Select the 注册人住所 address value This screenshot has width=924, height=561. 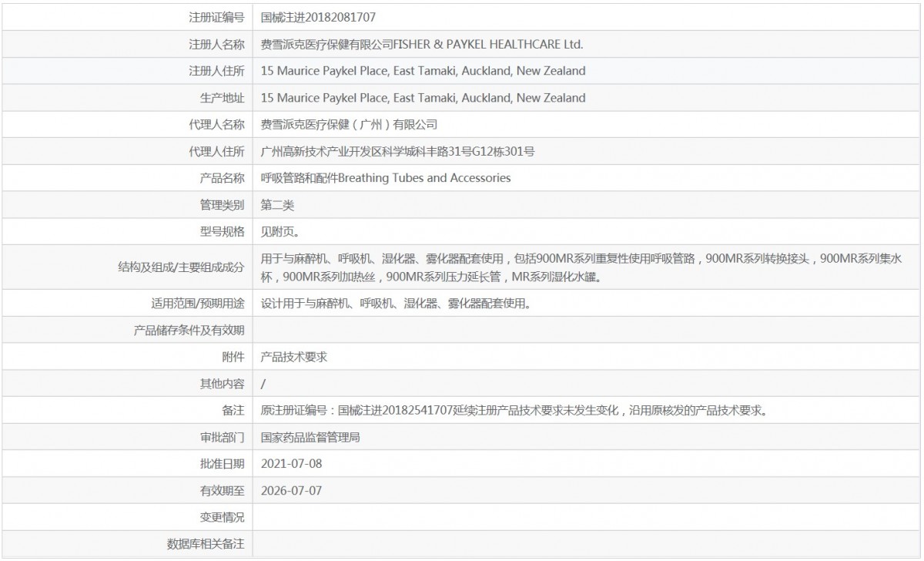point(423,71)
